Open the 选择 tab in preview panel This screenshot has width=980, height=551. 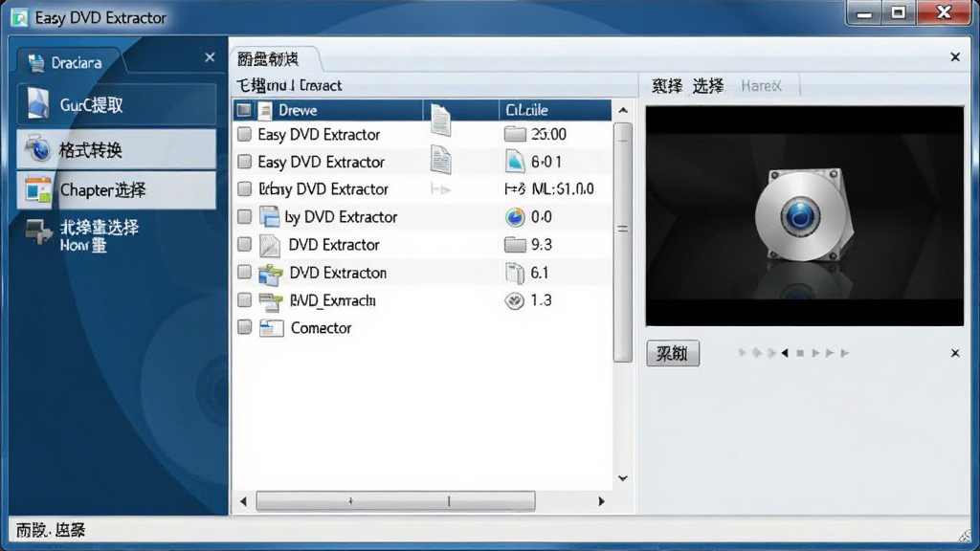pos(708,85)
